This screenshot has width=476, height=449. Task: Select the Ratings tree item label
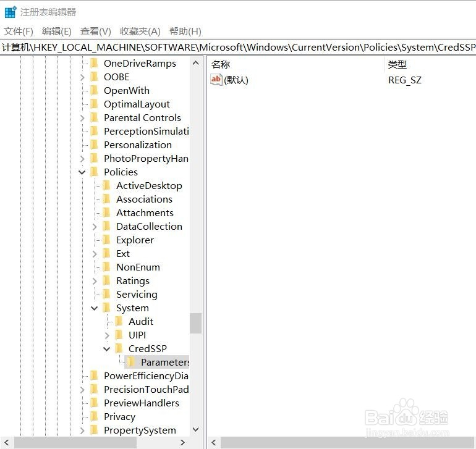133,281
